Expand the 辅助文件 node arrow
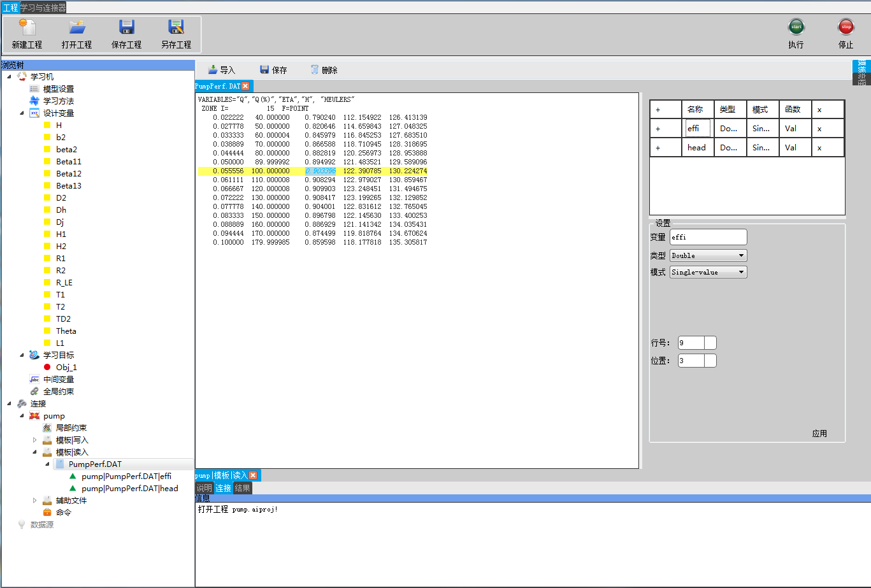 click(x=34, y=500)
